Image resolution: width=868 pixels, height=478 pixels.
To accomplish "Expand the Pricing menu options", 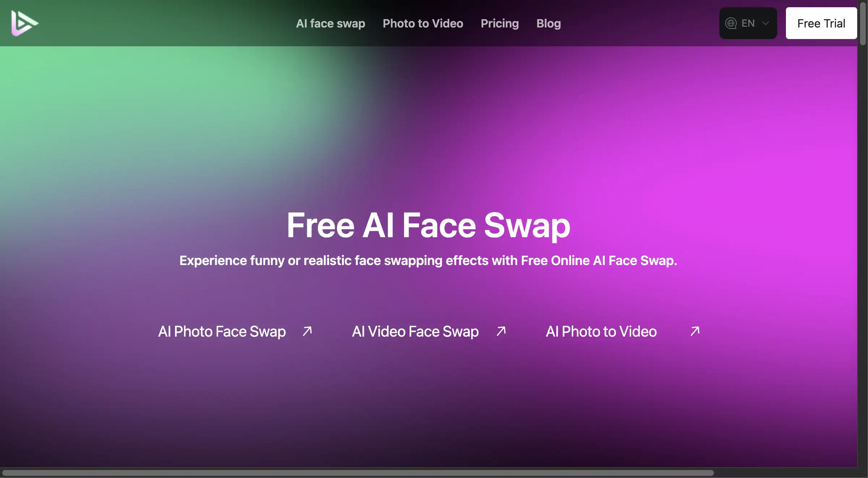I will 499,23.
